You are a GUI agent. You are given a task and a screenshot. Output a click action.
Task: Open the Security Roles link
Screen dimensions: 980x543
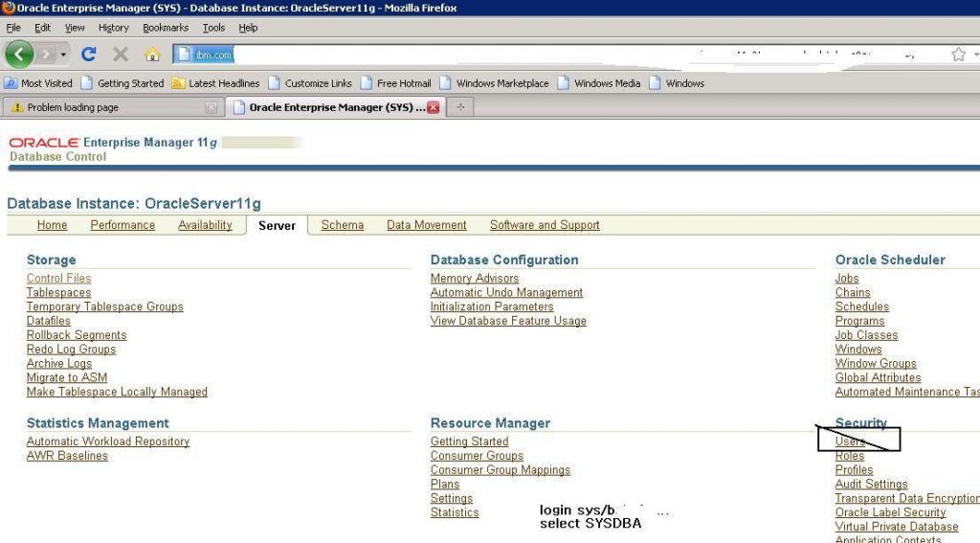click(850, 456)
